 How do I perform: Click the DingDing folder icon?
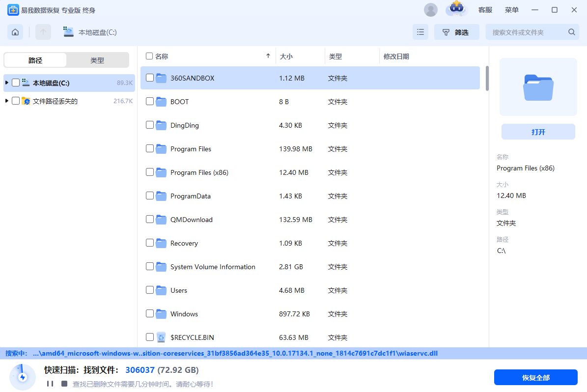click(161, 125)
